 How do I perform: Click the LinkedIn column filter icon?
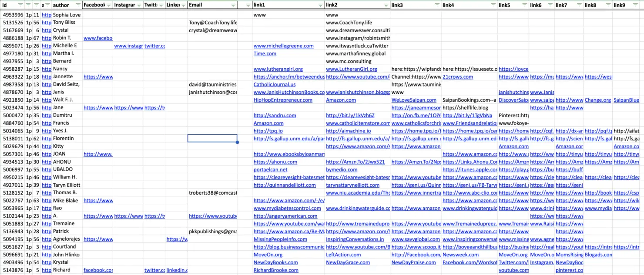tap(183, 5)
